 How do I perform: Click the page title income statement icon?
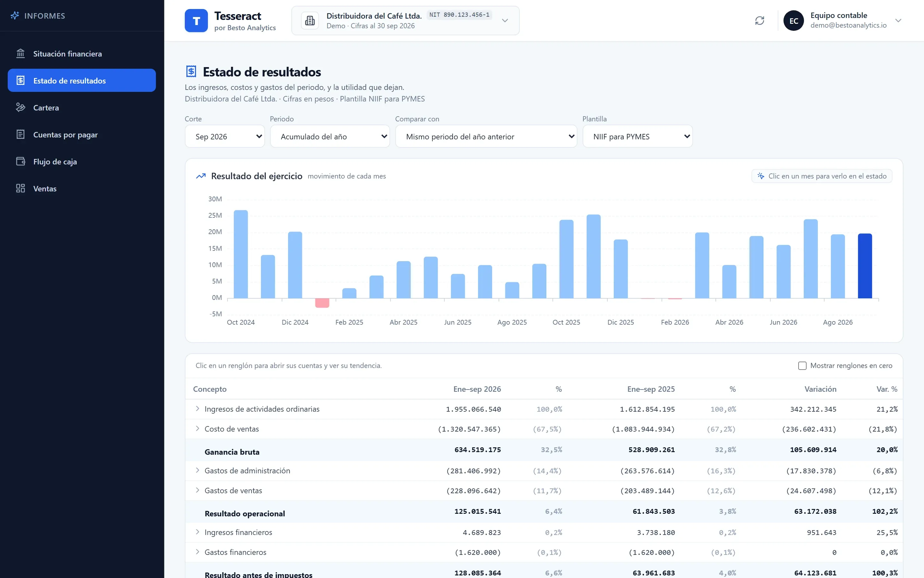(191, 72)
